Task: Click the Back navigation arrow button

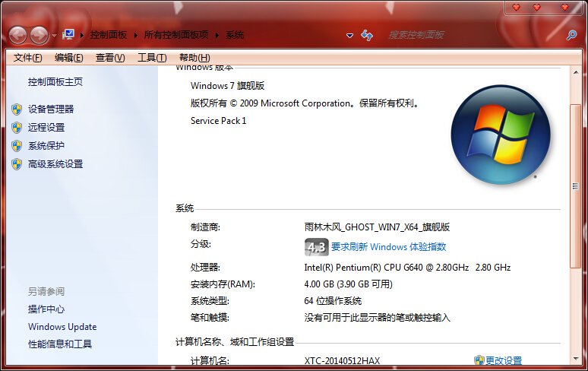Action: [17, 35]
